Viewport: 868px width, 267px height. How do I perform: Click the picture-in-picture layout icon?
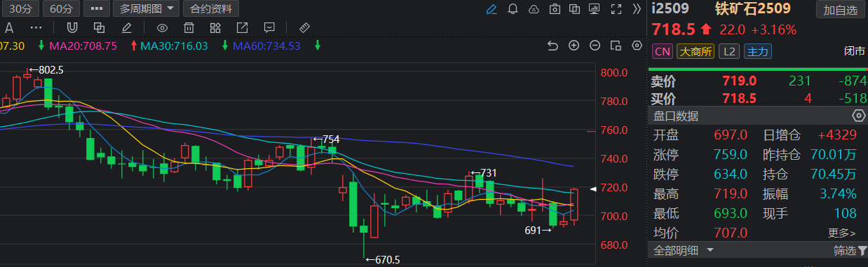[616, 46]
